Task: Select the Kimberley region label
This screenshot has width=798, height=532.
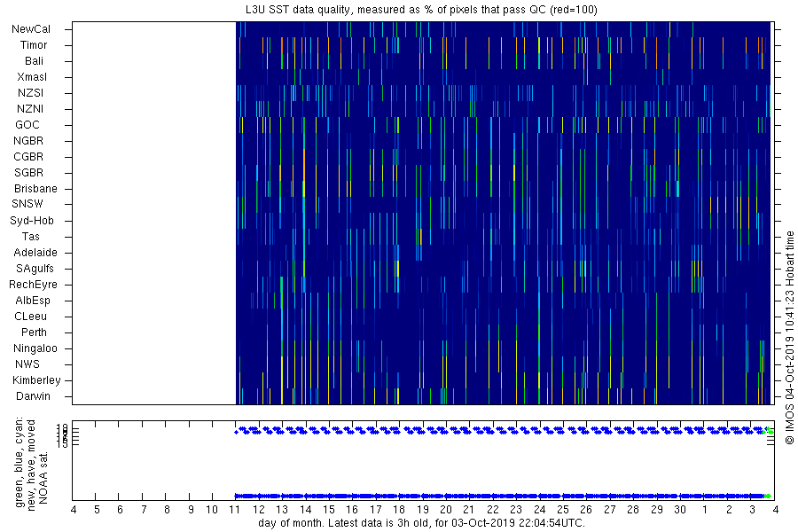Action: click(36, 380)
